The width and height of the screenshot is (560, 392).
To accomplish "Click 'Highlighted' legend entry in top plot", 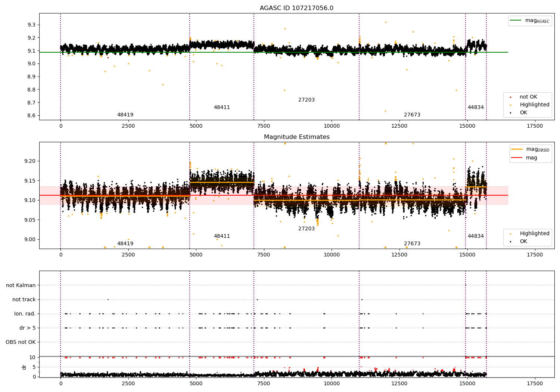I will [x=535, y=105].
